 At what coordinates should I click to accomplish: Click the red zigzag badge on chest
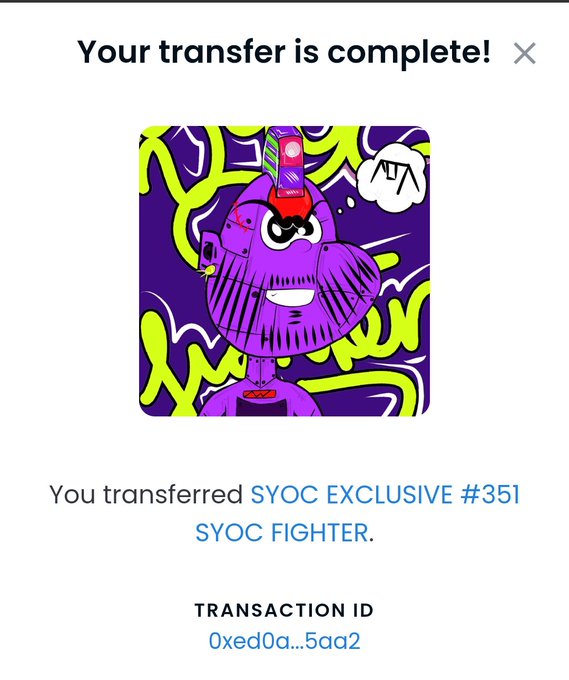pyautogui.click(x=259, y=394)
